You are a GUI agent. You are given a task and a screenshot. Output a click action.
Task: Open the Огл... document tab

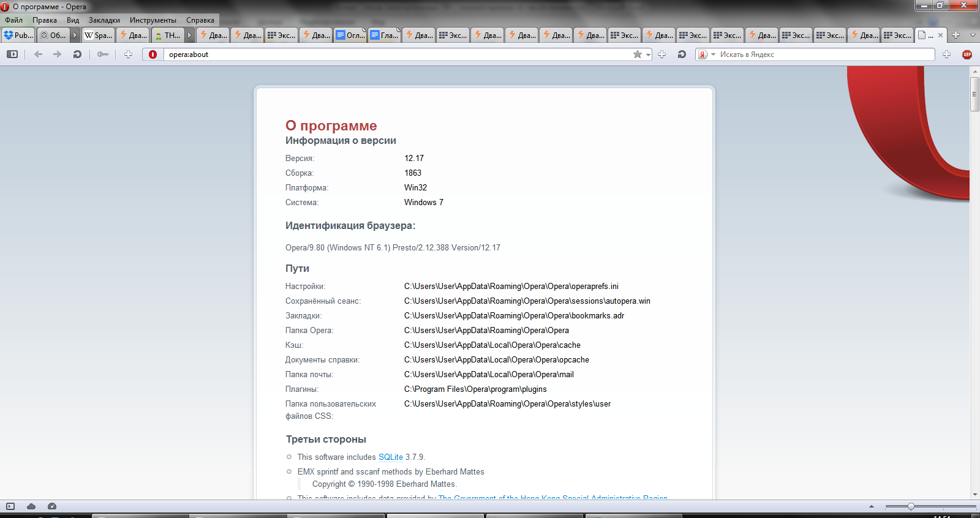(x=350, y=35)
